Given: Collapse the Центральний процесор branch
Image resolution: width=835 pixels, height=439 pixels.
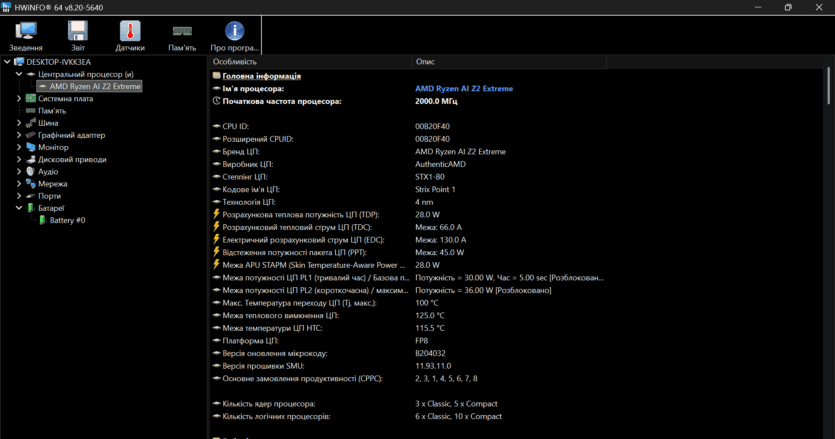Looking at the screenshot, I should [x=19, y=74].
